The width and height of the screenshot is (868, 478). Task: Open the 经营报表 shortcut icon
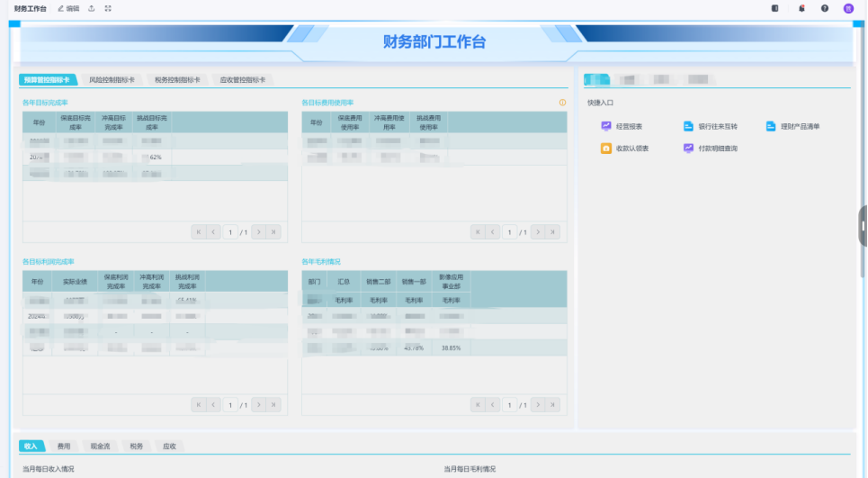tap(606, 127)
